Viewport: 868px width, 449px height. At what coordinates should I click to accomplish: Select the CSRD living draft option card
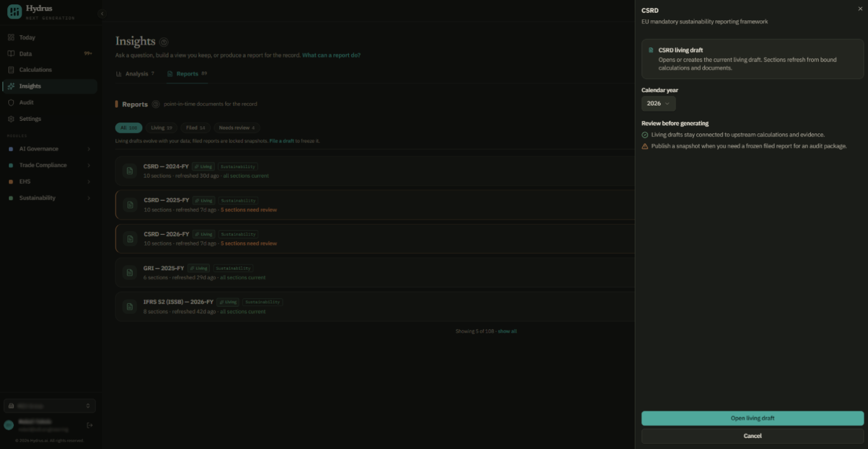[x=753, y=59]
